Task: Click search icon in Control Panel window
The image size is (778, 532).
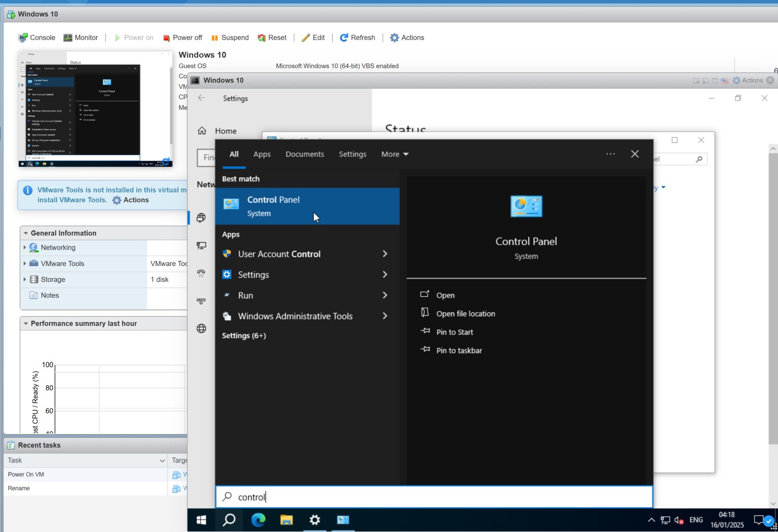Action: pyautogui.click(x=699, y=159)
